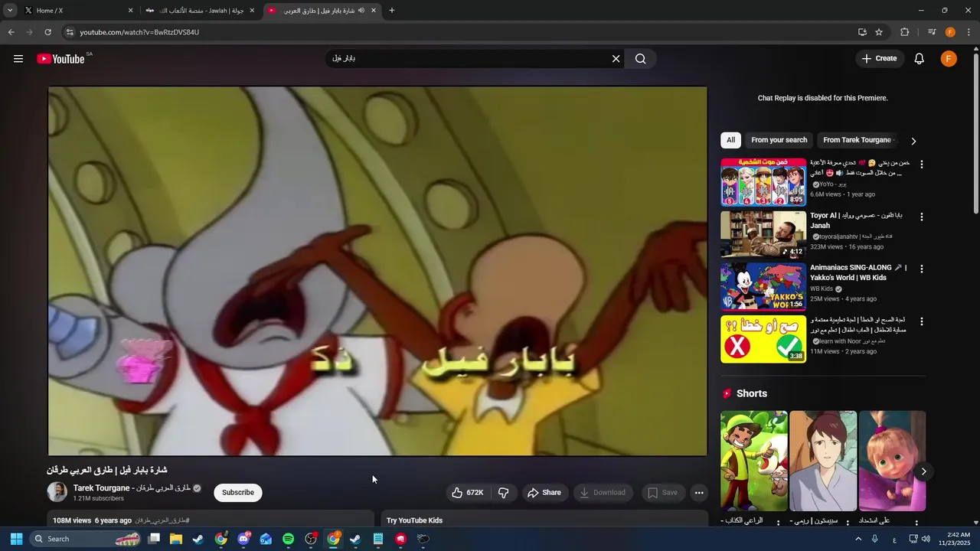This screenshot has width=980, height=551.
Task: Clear the YouTube search box text
Action: (x=616, y=59)
